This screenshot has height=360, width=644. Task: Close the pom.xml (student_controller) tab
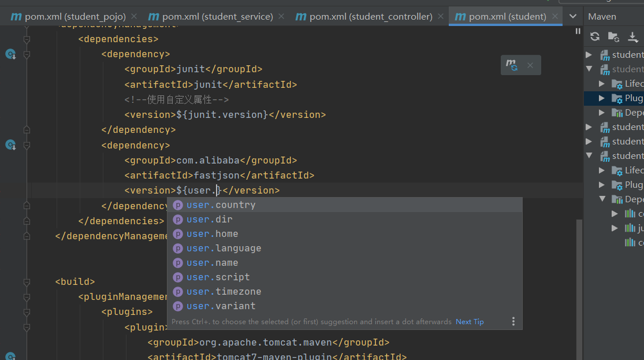(440, 16)
